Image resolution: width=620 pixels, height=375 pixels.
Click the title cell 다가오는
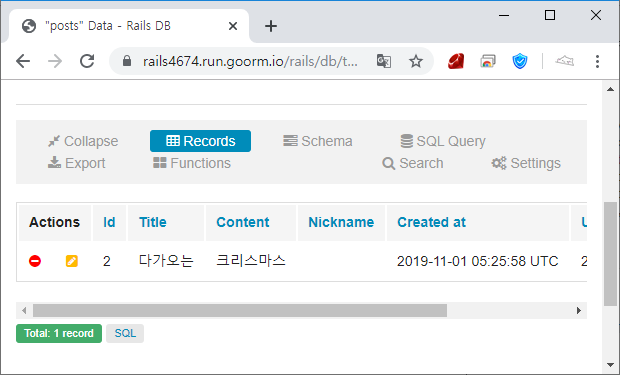point(166,261)
